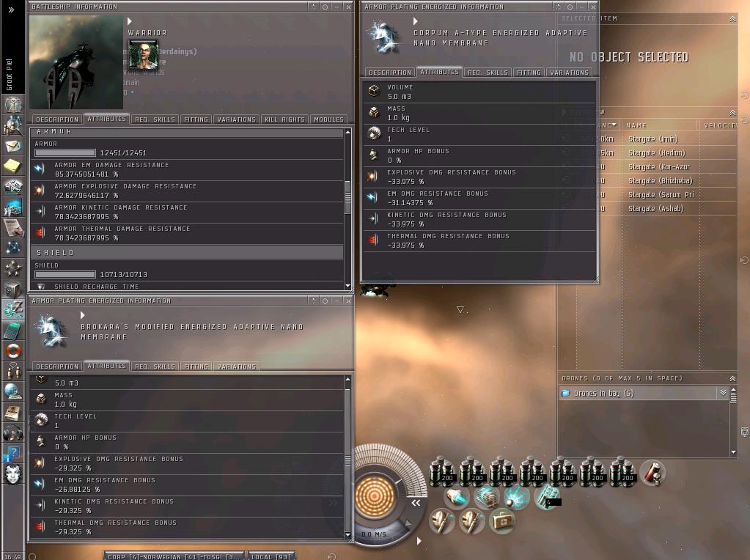The image size is (750, 560).
Task: Open the calculator icon in sidebar
Action: (13, 330)
